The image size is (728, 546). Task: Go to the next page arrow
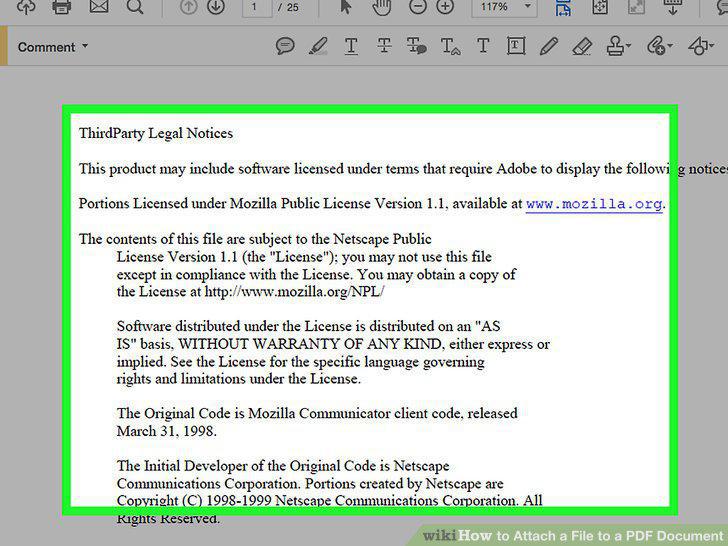pyautogui.click(x=216, y=6)
